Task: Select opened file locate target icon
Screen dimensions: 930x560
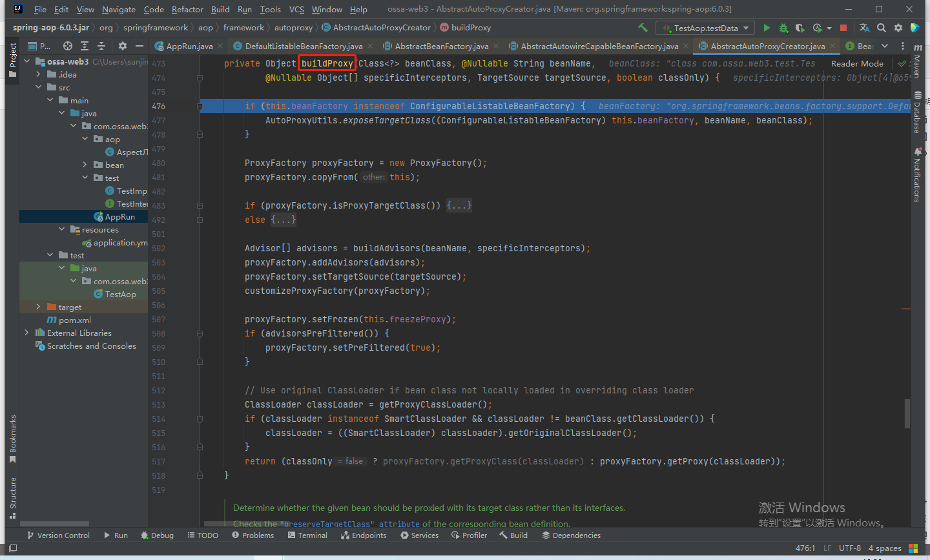Action: 68,46
